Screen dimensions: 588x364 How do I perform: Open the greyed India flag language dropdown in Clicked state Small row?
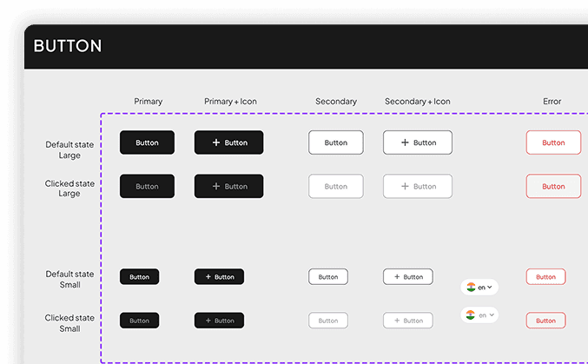click(479, 315)
